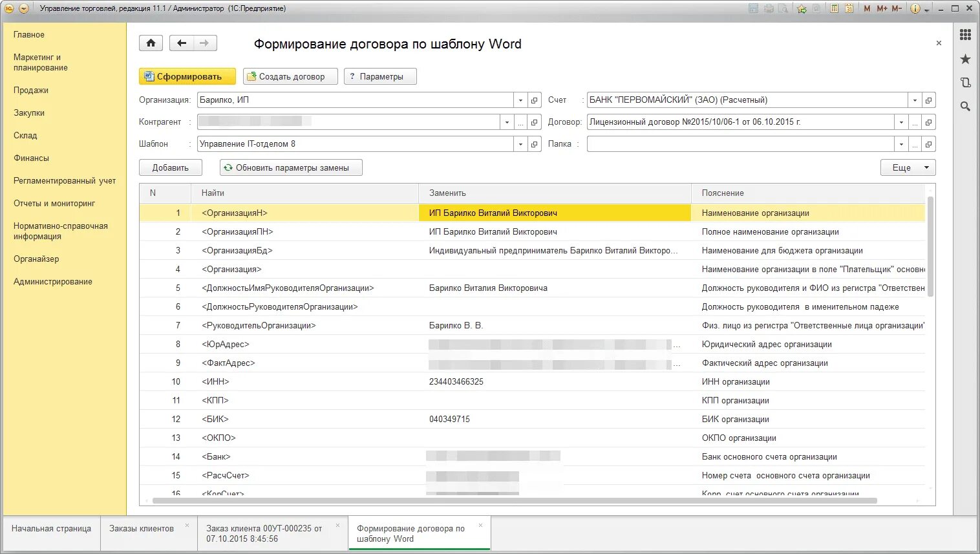Open Маркетинг и планирование section
Viewport: 980px width, 554px height.
(x=41, y=63)
